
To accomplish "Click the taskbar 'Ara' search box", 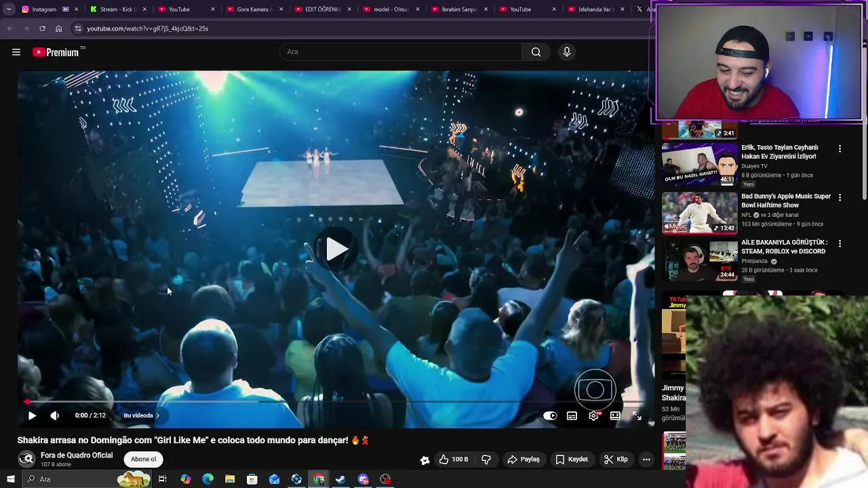I will (x=87, y=479).
